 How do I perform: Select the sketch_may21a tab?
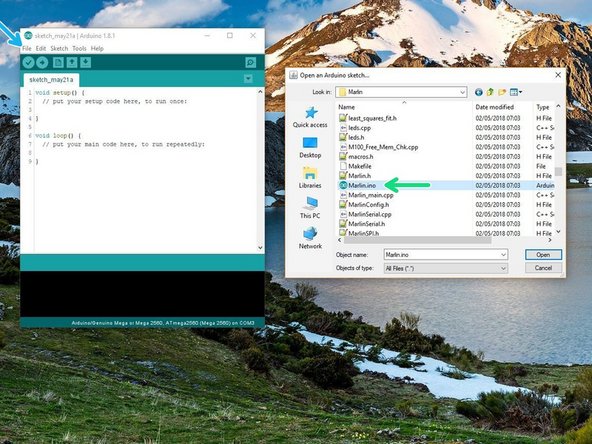(51, 80)
